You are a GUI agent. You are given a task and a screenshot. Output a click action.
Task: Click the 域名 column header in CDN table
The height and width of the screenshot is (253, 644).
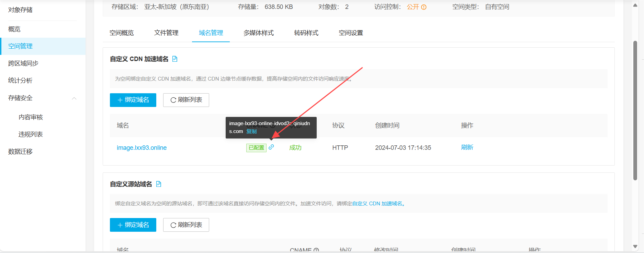123,125
